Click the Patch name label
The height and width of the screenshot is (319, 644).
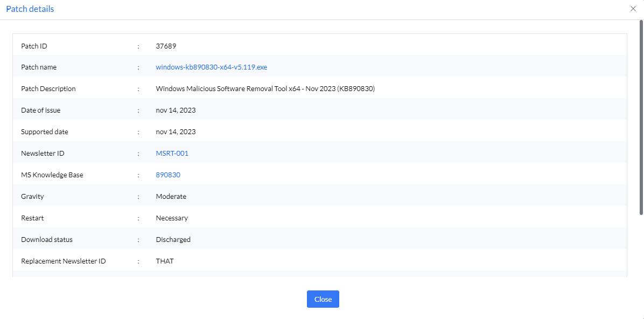39,67
